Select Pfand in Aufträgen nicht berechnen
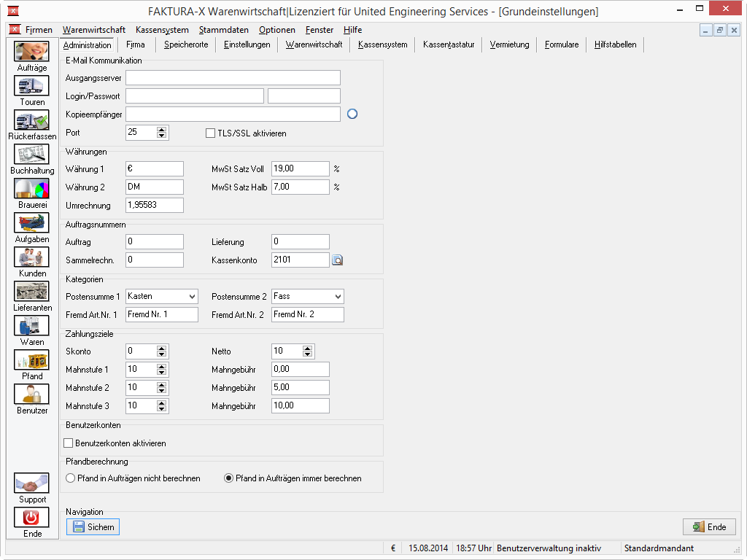The image size is (747, 560). pos(71,478)
